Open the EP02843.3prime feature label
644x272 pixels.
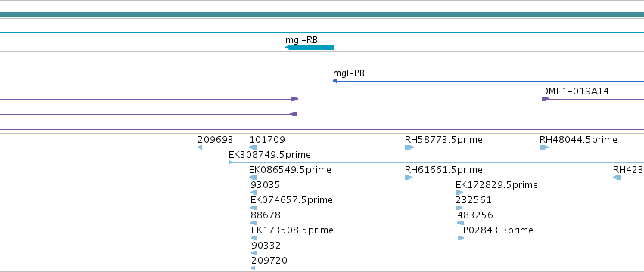(496, 230)
